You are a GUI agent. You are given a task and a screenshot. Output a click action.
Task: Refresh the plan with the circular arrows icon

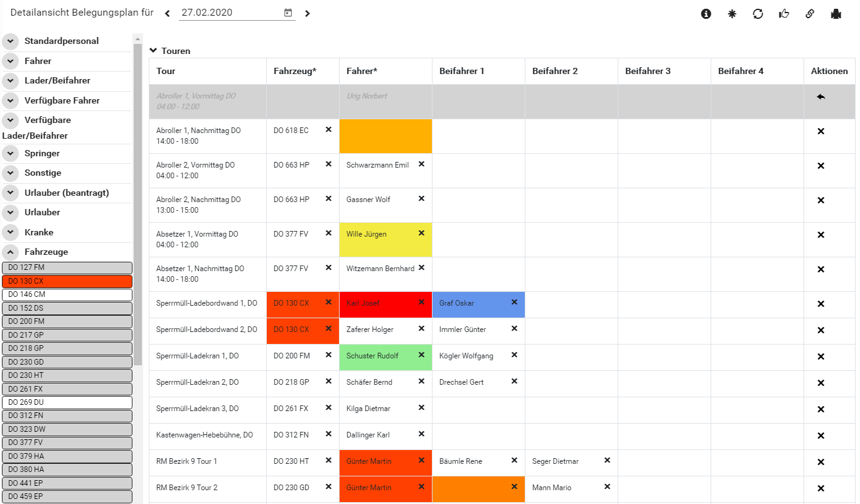coord(758,13)
